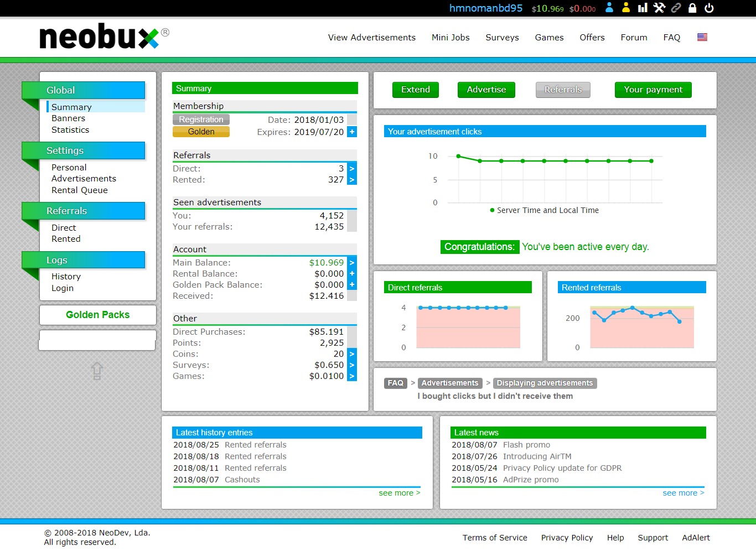The image size is (756, 551).
Task: Open Personal settings in sidebar
Action: pyautogui.click(x=69, y=168)
